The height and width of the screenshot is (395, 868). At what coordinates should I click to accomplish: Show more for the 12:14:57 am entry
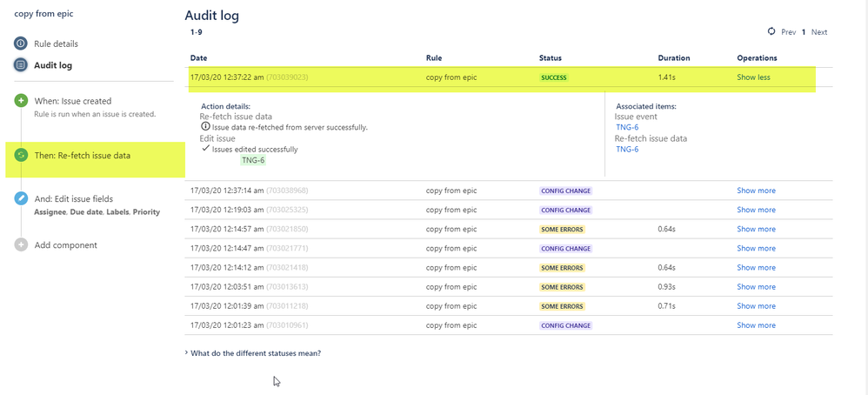tap(756, 229)
